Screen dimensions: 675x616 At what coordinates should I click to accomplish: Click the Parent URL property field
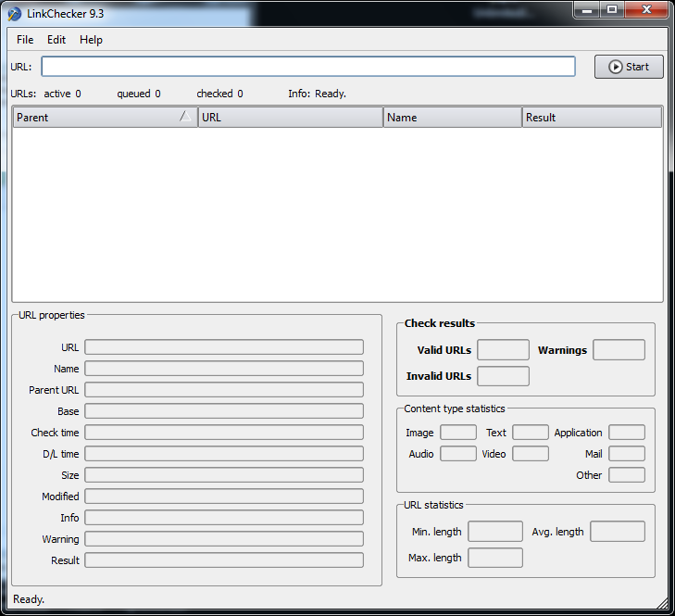coord(224,390)
